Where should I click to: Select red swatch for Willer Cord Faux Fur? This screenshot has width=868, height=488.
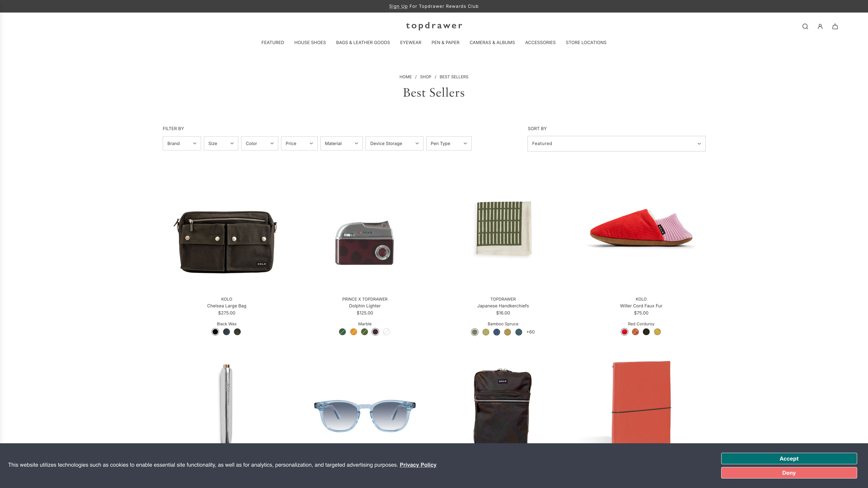coord(624,332)
